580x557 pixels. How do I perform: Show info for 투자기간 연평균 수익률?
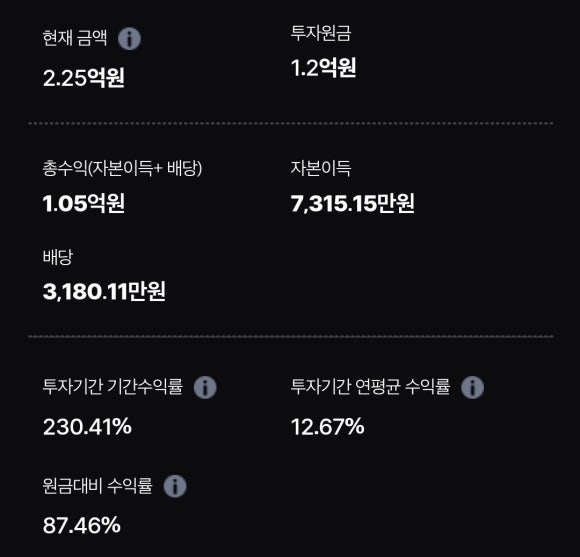tap(472, 387)
